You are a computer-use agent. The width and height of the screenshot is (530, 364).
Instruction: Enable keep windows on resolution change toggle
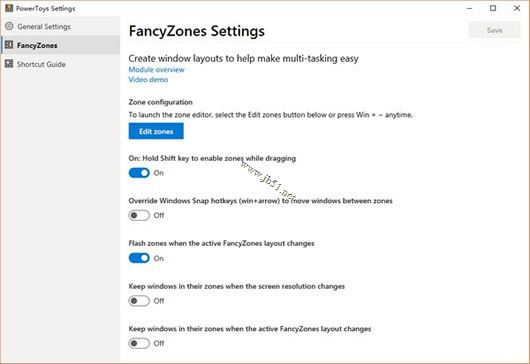point(139,301)
